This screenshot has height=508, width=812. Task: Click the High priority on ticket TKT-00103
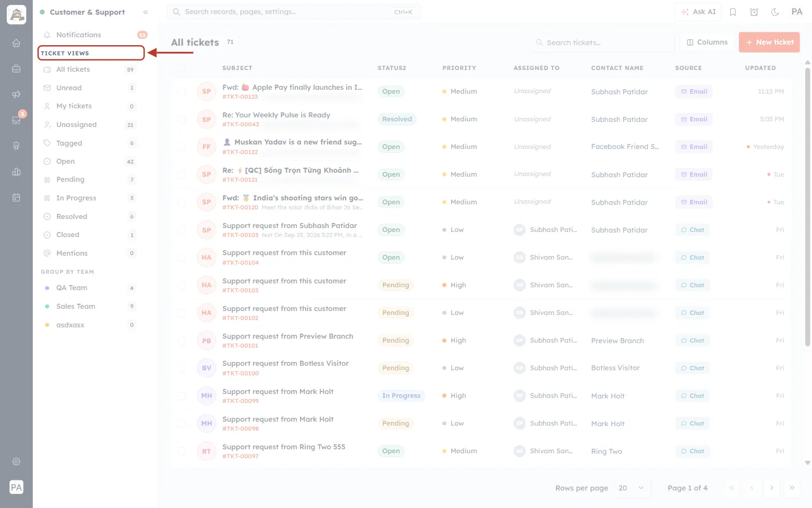pyautogui.click(x=454, y=285)
